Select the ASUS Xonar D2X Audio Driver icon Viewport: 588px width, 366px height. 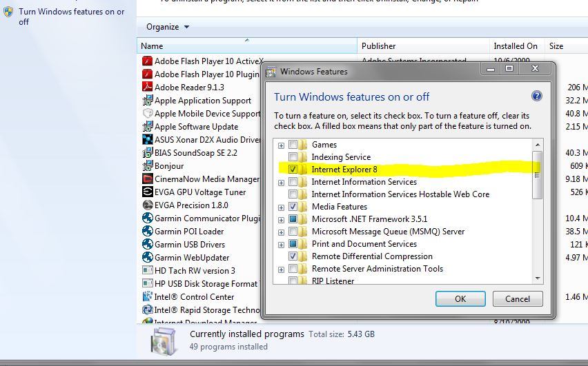click(148, 139)
